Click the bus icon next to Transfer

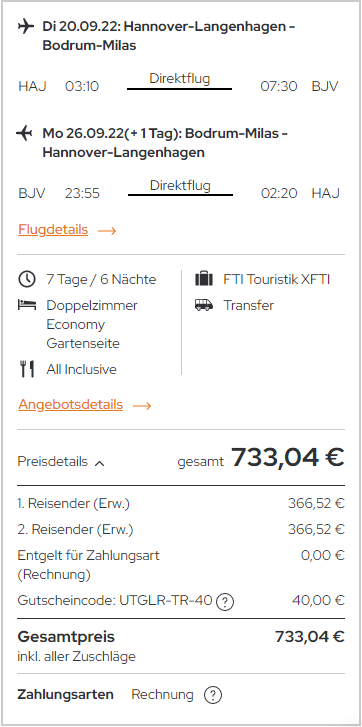[x=204, y=305]
